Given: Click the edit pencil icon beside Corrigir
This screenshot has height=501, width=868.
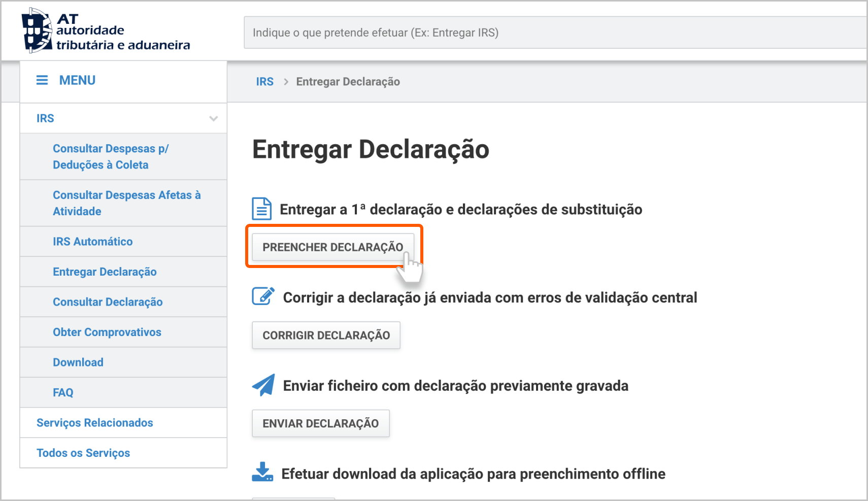Looking at the screenshot, I should 263,296.
